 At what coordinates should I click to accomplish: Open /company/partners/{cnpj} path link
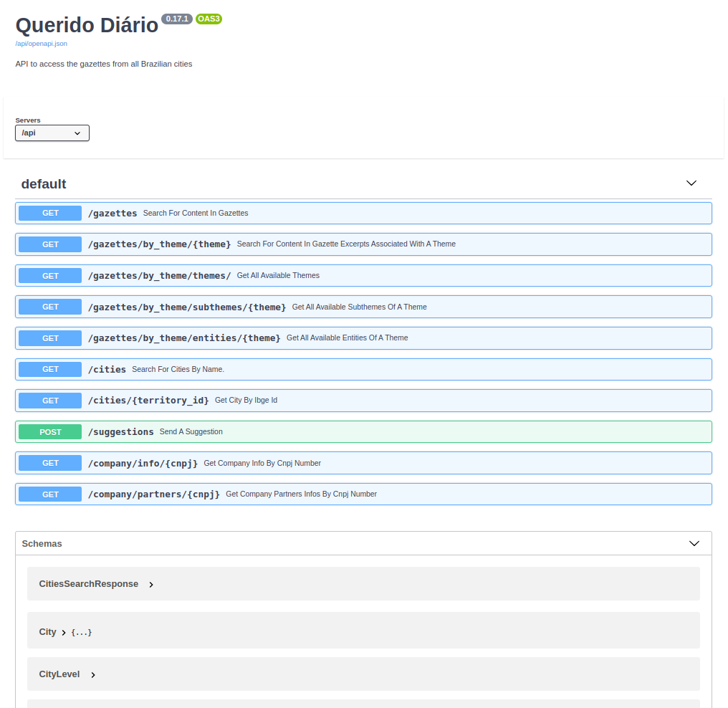153,494
